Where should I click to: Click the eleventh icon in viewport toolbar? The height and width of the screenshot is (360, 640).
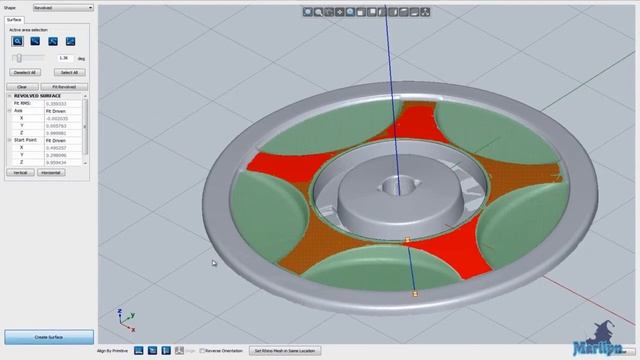(x=414, y=12)
